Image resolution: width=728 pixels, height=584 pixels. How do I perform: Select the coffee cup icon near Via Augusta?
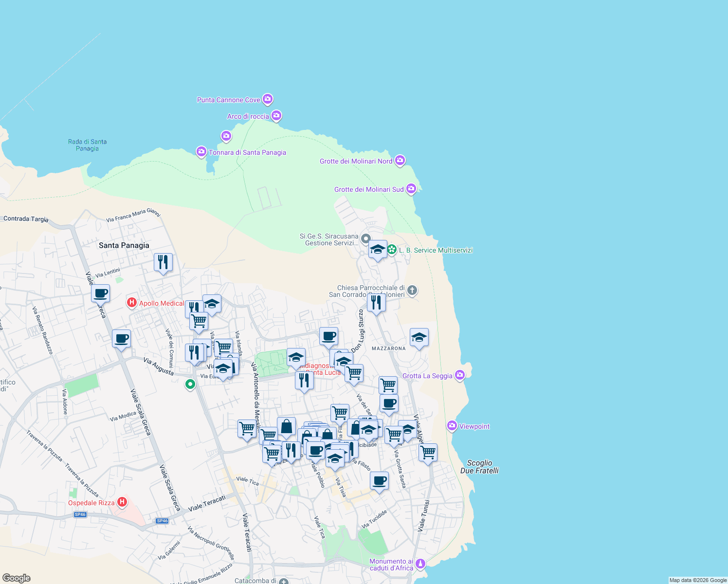[121, 339]
